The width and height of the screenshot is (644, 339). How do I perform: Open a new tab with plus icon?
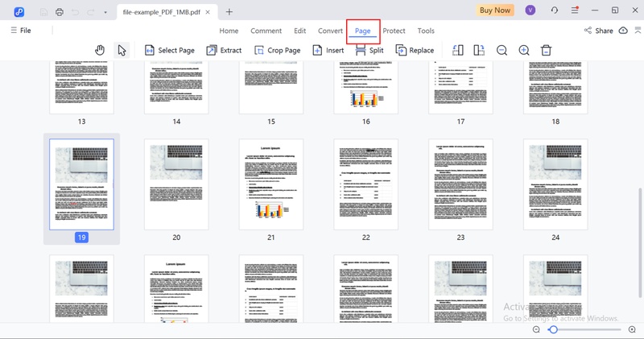click(229, 12)
